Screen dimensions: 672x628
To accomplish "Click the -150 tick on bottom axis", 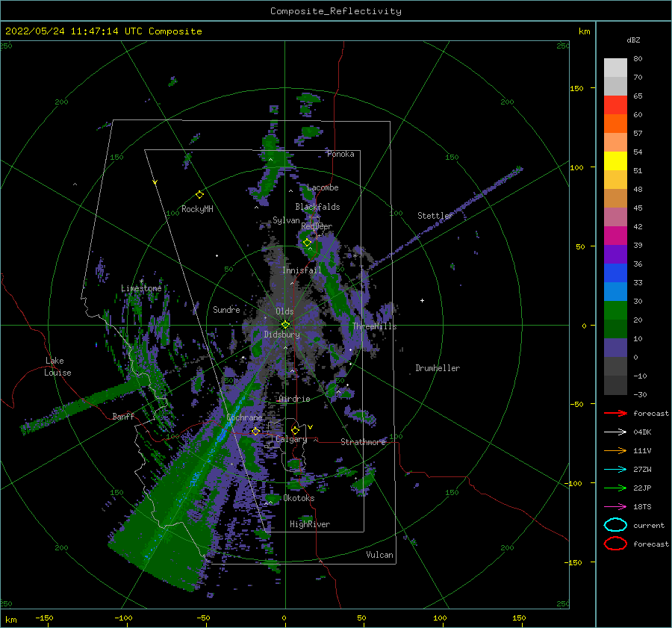I will click(x=44, y=618).
